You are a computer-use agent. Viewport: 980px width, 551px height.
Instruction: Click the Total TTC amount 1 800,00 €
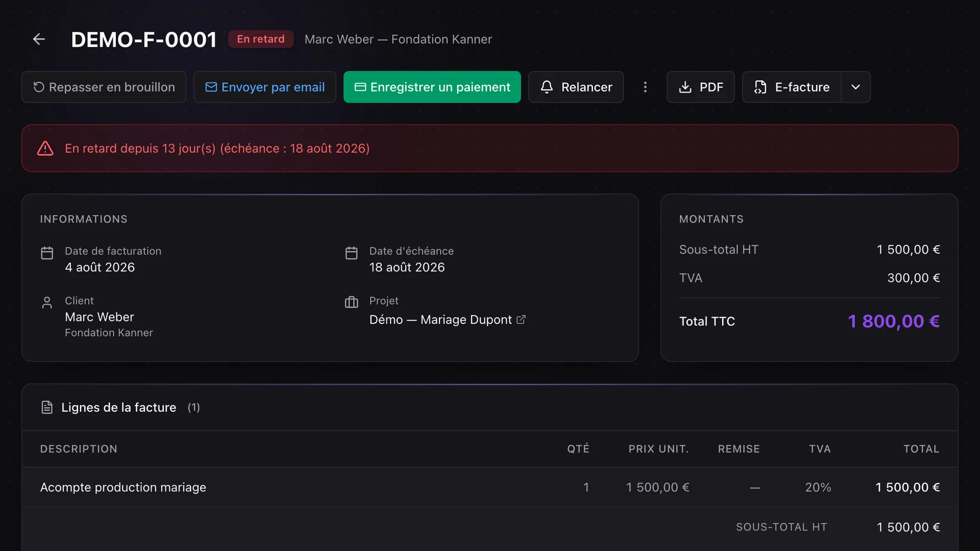click(x=893, y=321)
